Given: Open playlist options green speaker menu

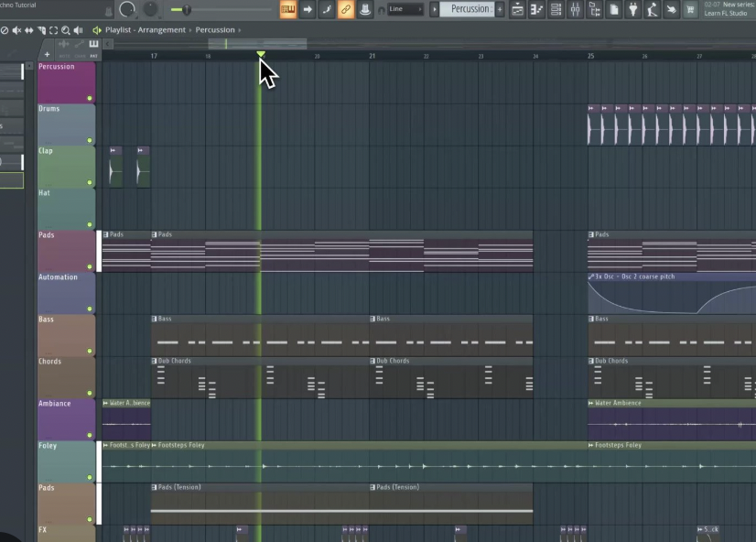Looking at the screenshot, I should coord(97,30).
